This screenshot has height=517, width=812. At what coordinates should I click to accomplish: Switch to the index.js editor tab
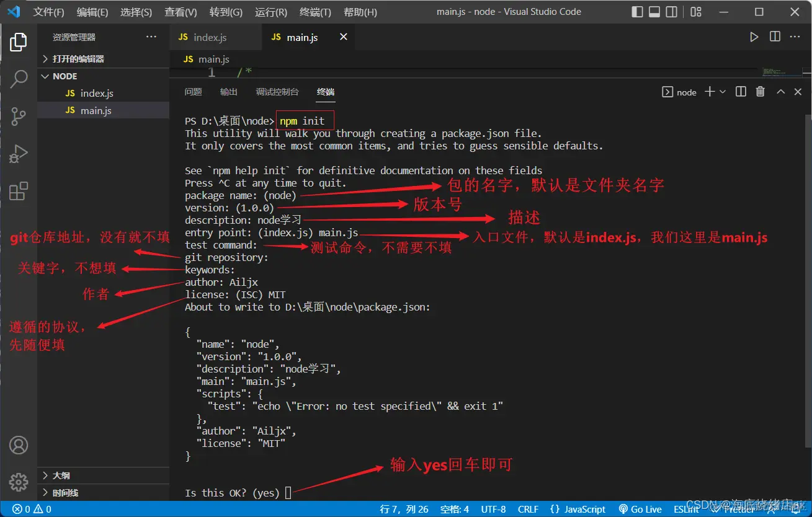216,37
